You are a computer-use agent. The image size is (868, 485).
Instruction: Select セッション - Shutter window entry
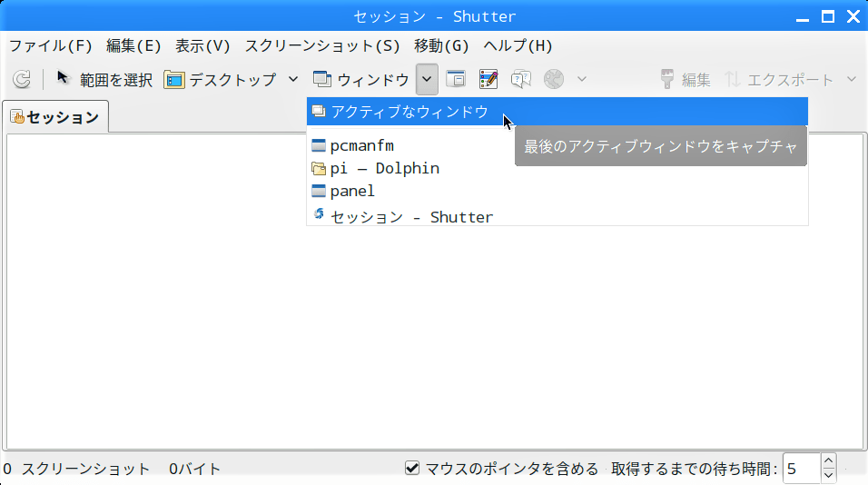click(x=557, y=216)
